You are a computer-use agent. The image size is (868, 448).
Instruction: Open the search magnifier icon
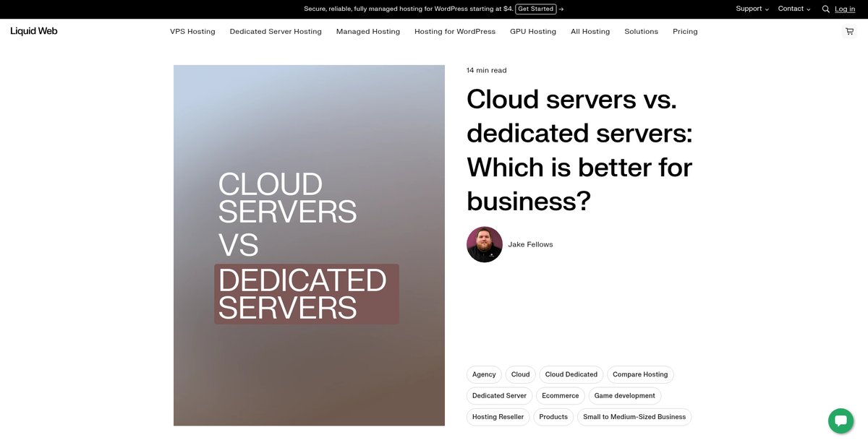point(825,9)
